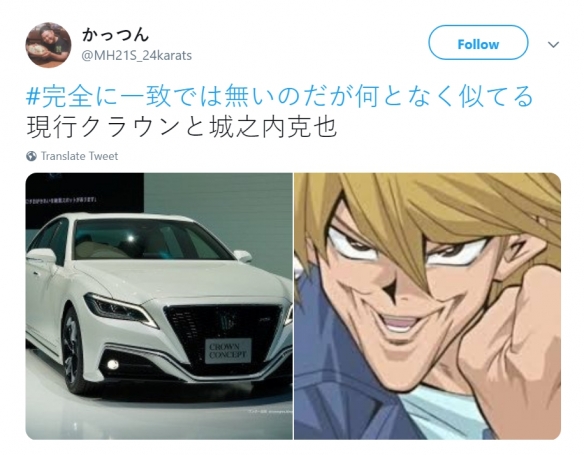Click the crown emblem on the grille
This screenshot has width=584, height=455.
click(x=225, y=321)
